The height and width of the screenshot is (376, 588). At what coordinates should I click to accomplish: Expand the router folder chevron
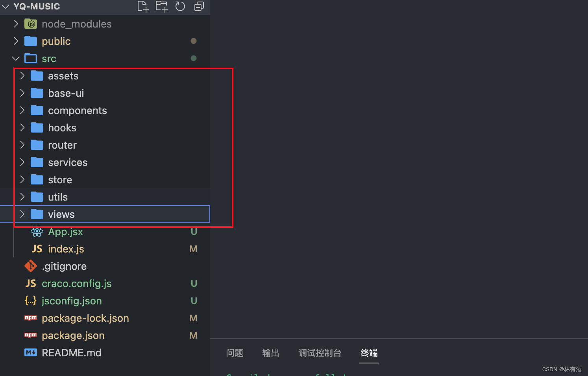click(22, 145)
